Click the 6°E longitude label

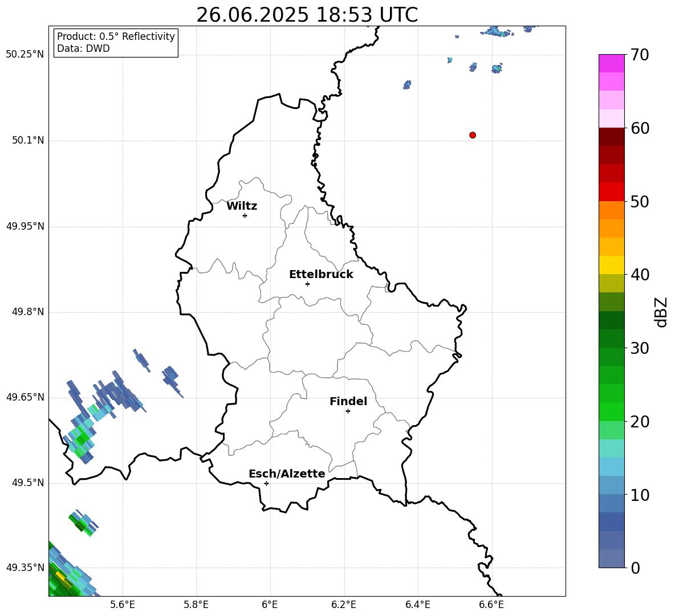point(270,605)
